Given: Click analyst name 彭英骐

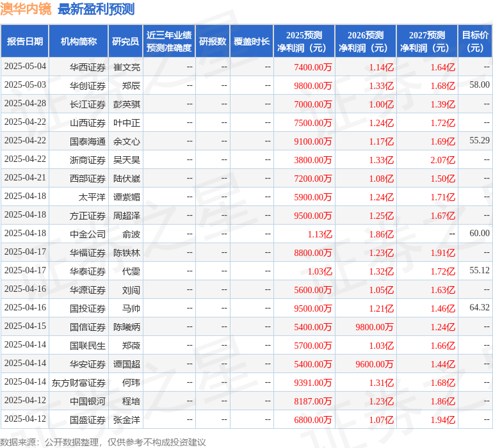Looking at the screenshot, I should (x=126, y=104).
